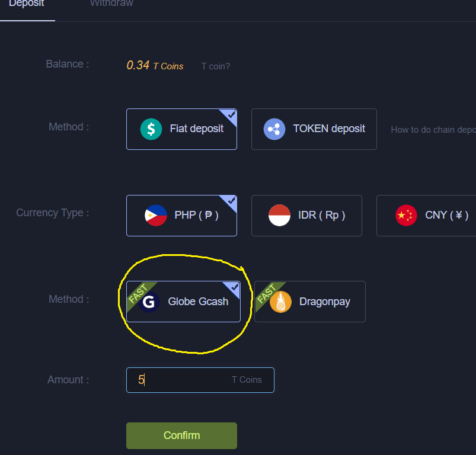Viewport: 476px width, 455px height.
Task: Click the Globe Gcash G logo
Action: coord(149,302)
